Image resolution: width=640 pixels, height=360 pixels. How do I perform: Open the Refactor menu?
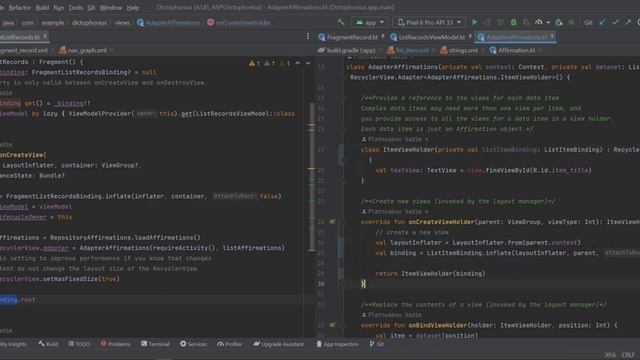pyautogui.click(x=20, y=8)
